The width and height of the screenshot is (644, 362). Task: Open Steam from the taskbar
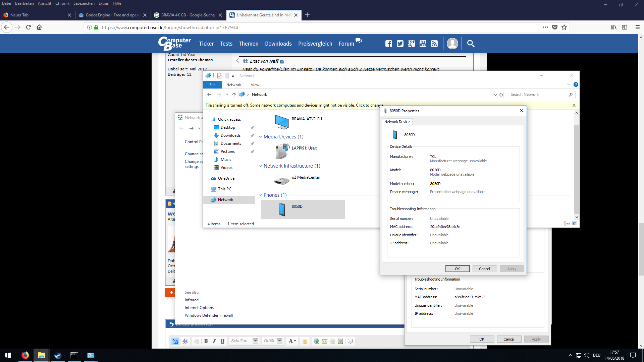[x=58, y=355]
